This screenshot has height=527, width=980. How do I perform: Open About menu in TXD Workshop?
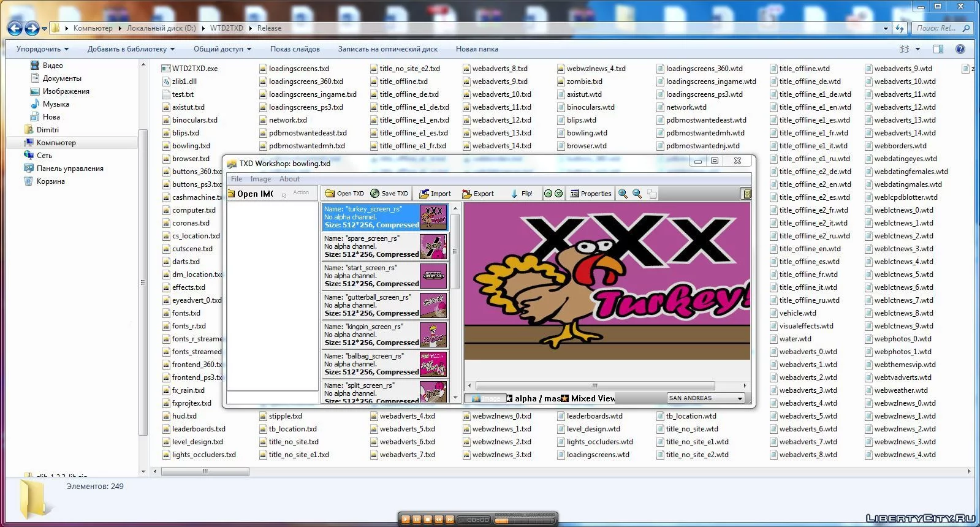tap(289, 179)
